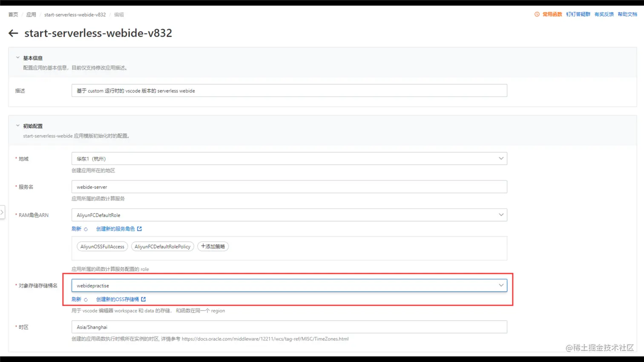Open 常用函数 link
This screenshot has height=362, width=644.
click(x=552, y=14)
